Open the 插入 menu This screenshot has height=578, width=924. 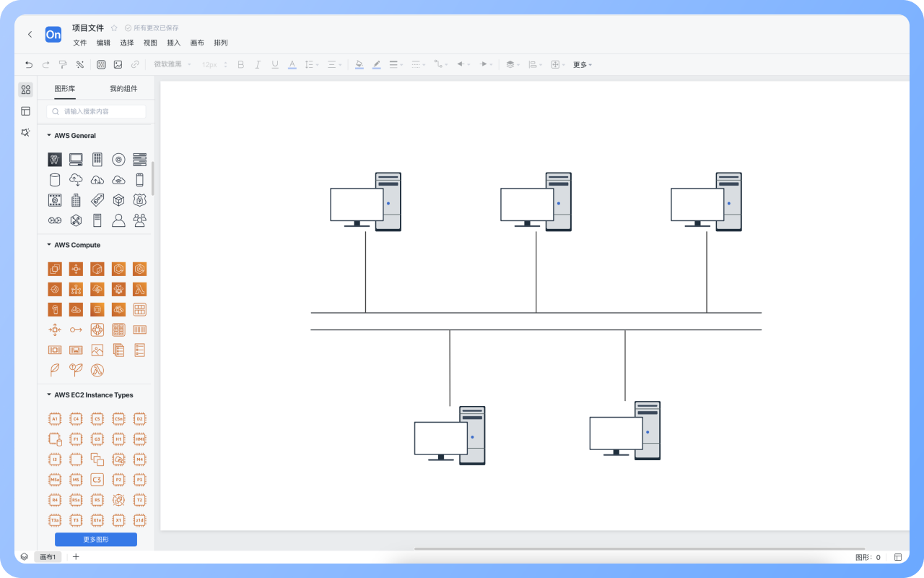tap(173, 43)
